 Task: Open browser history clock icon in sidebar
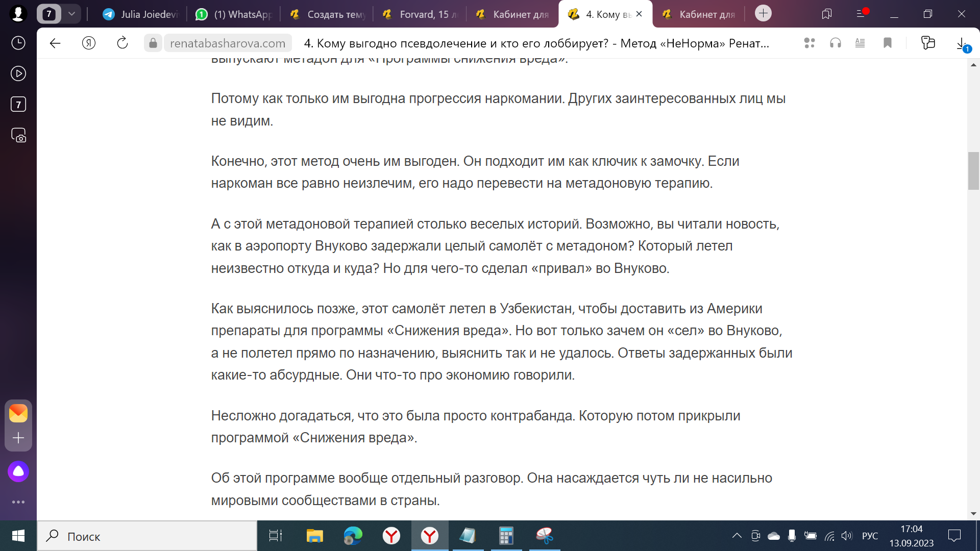[x=18, y=43]
